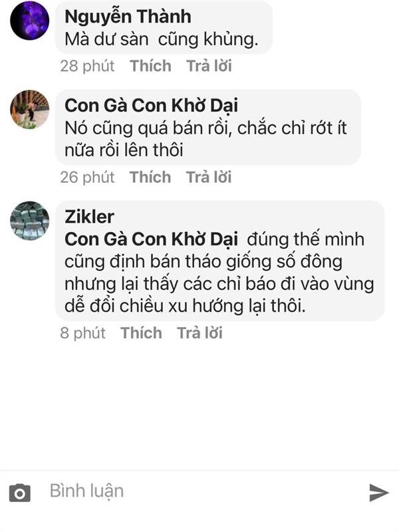
Task: Like Con Gà Con Khờ Dại's comment
Action: click(150, 177)
